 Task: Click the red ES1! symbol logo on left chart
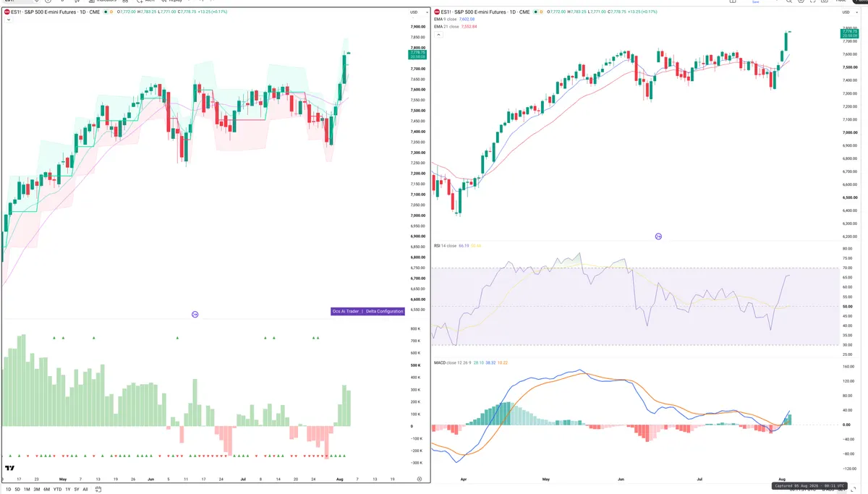pos(7,12)
